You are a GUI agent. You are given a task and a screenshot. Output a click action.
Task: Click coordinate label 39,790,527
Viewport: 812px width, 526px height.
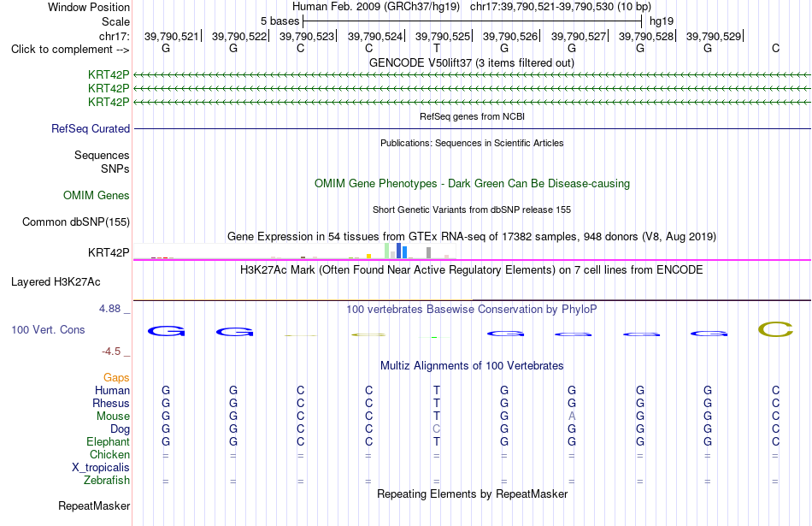(578, 36)
